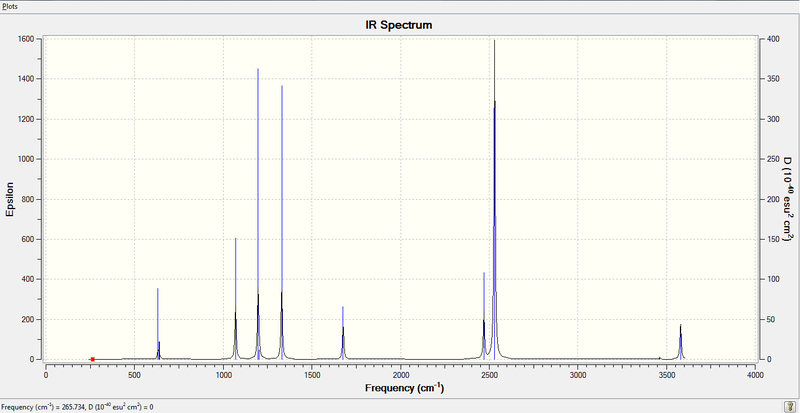Select the red marker on the frequency axis
The height and width of the screenshot is (413, 800).
92,359
